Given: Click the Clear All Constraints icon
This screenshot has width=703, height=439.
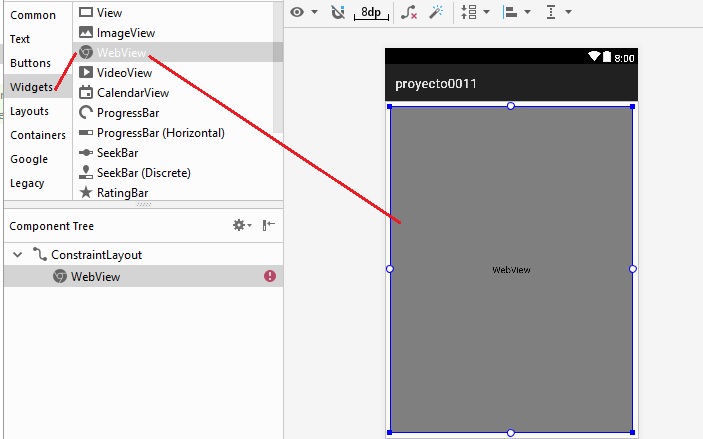Looking at the screenshot, I should [408, 12].
